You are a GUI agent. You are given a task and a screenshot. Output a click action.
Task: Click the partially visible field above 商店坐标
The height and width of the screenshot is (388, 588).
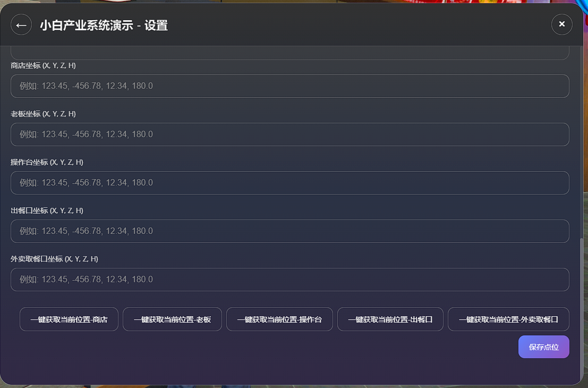290,53
